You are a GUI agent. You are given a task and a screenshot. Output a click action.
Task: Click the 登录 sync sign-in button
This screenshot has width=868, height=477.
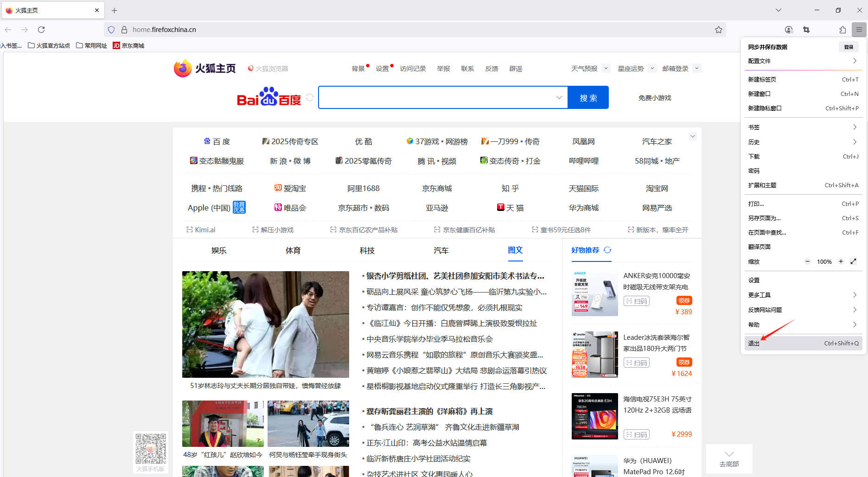click(849, 47)
